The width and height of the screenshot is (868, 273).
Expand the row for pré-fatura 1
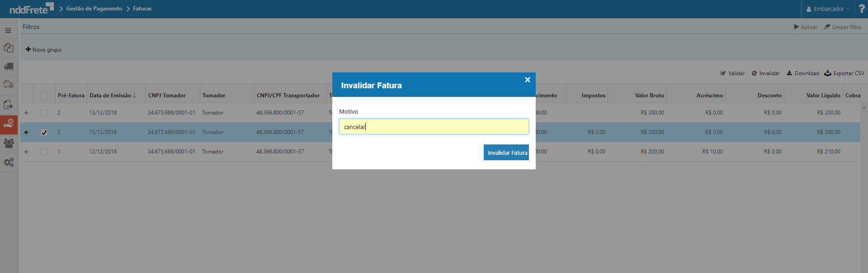26,152
